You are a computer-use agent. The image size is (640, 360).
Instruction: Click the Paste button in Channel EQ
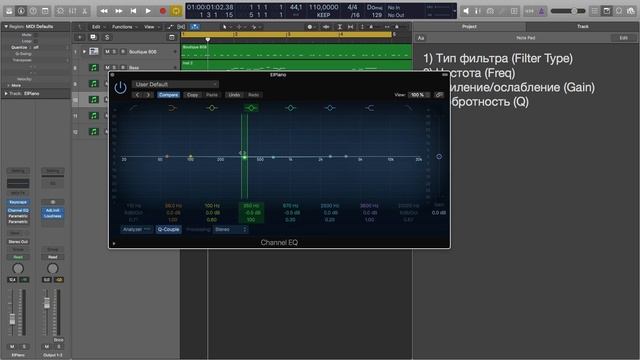212,95
